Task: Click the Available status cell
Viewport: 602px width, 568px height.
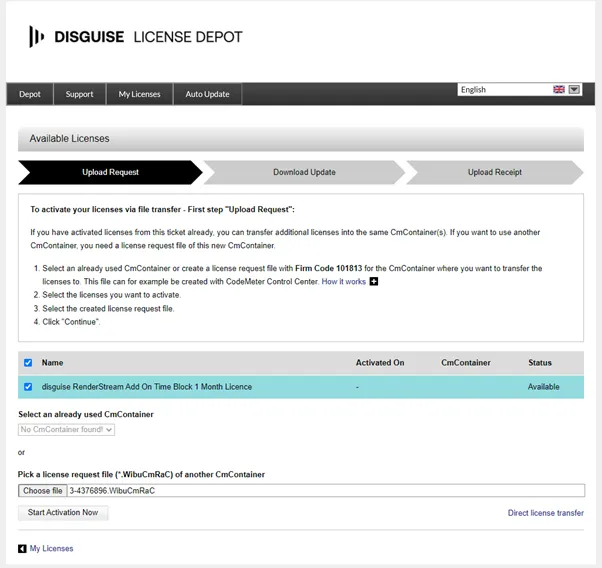Action: tap(543, 387)
